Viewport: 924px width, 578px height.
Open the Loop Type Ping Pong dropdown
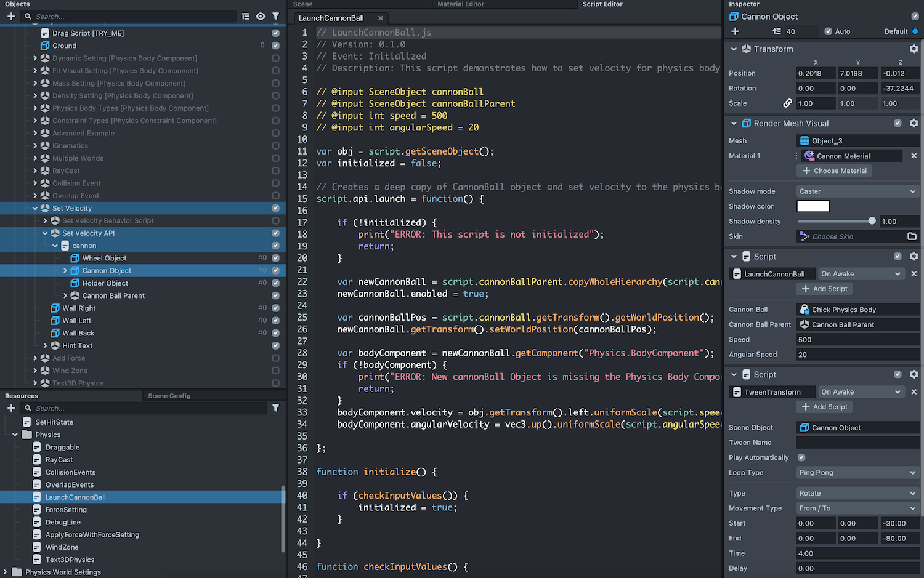tap(857, 473)
